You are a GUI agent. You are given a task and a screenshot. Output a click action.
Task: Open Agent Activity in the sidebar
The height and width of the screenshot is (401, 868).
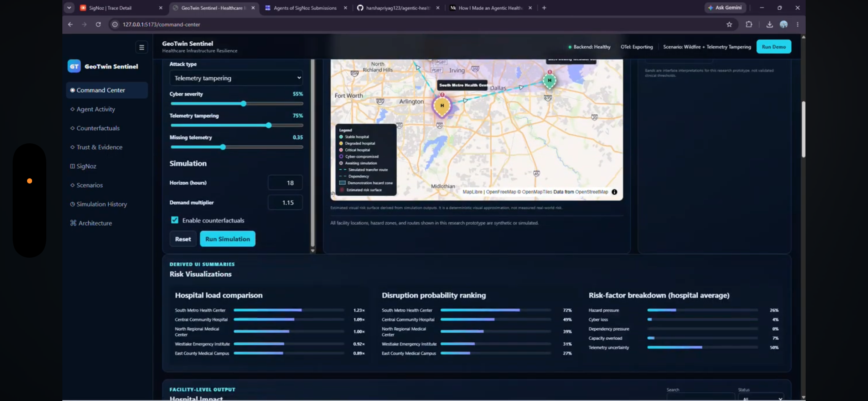tap(95, 109)
